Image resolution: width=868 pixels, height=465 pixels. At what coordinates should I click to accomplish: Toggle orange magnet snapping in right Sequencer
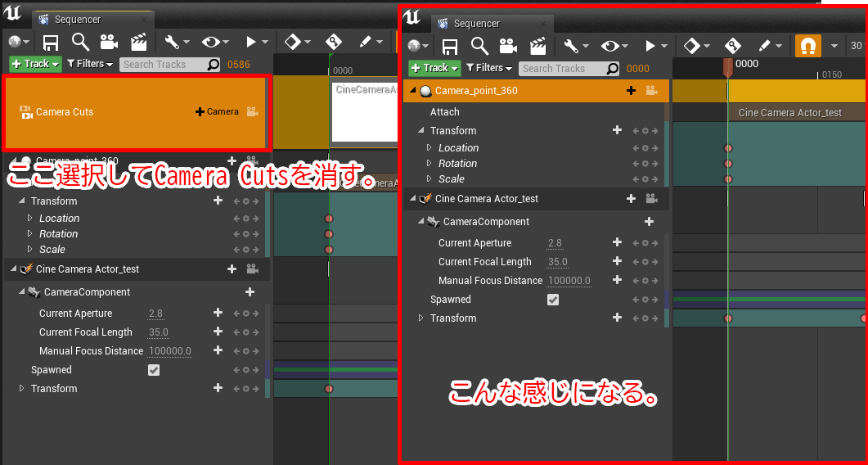[808, 46]
